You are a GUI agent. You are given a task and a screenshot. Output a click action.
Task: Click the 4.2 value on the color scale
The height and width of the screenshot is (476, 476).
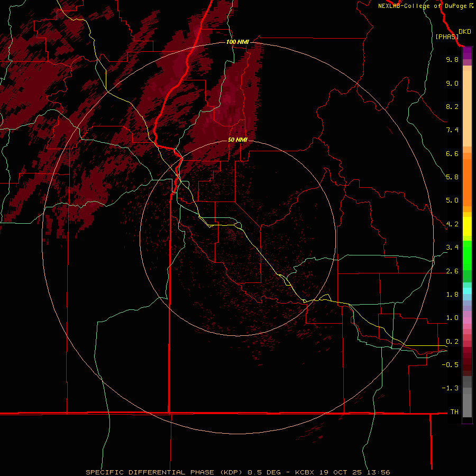tap(452, 224)
